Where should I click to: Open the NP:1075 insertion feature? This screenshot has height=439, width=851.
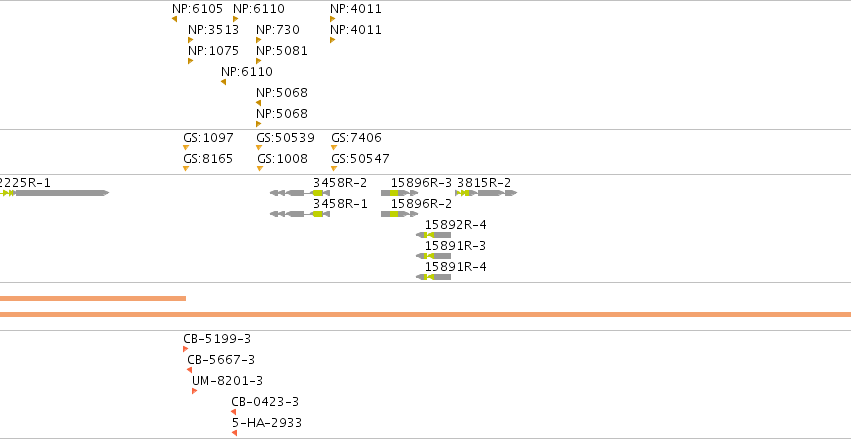click(190, 61)
